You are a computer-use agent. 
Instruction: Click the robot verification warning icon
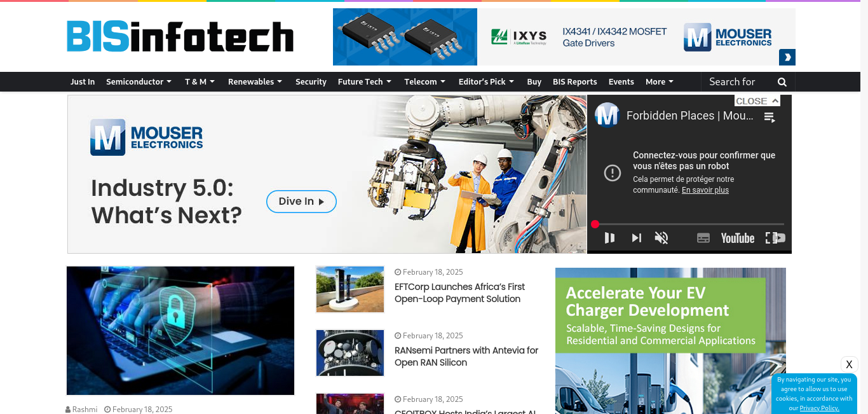tap(613, 172)
